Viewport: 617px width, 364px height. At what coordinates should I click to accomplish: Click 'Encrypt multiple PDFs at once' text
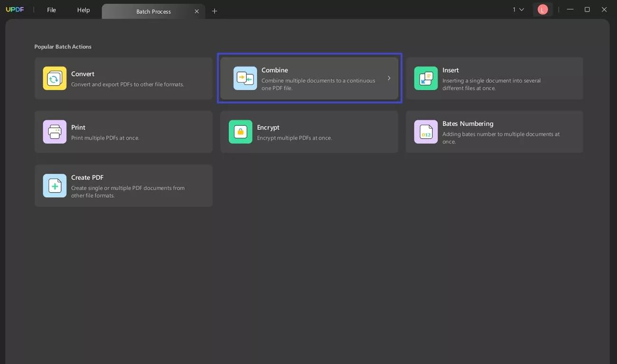point(294,138)
